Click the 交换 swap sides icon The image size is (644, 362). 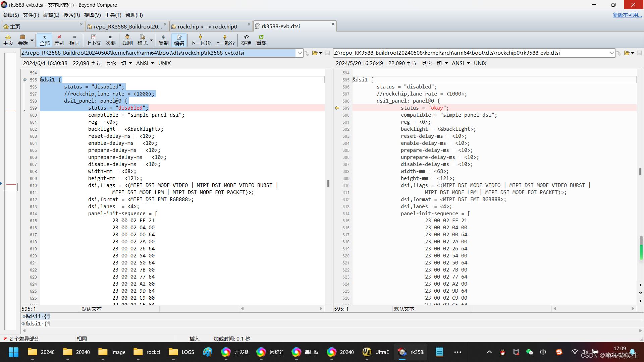point(246,40)
